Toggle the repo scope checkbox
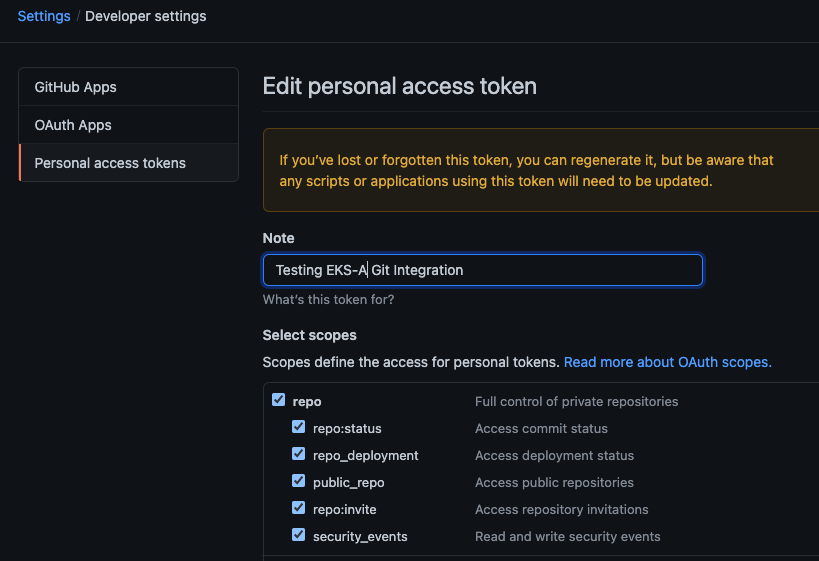This screenshot has height=561, width=819. [279, 400]
